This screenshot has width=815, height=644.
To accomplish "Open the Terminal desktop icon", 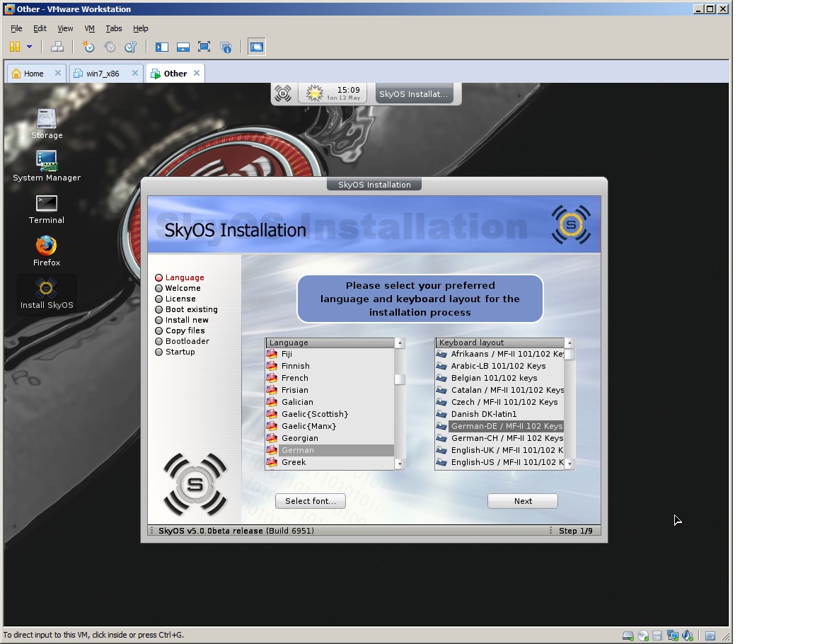I will coord(46,204).
